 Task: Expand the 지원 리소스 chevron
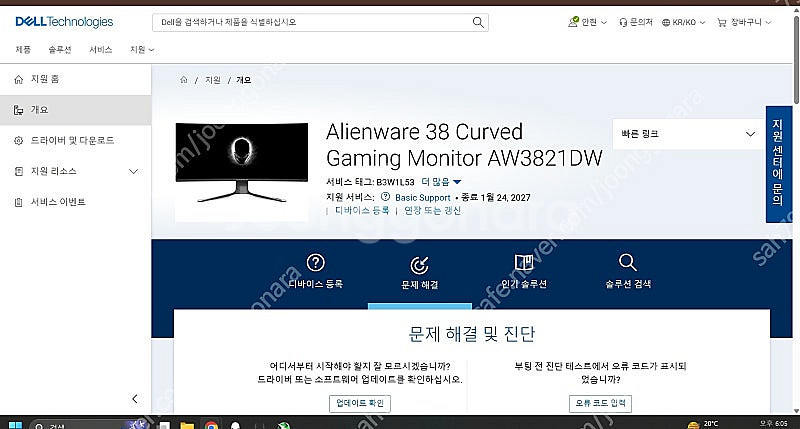134,171
